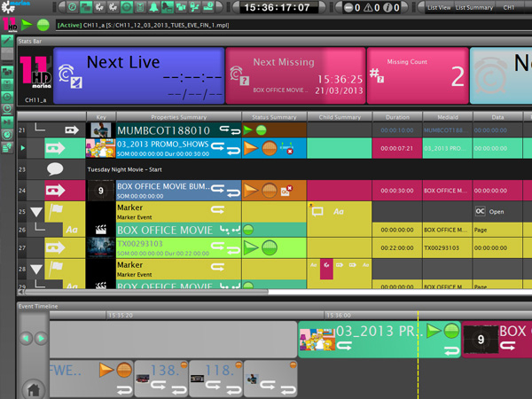Click the flag marker icon on row 25

pos(56,211)
